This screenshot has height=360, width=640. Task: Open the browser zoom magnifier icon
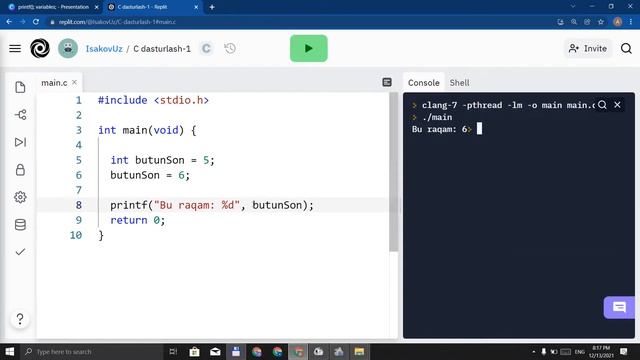tap(574, 22)
